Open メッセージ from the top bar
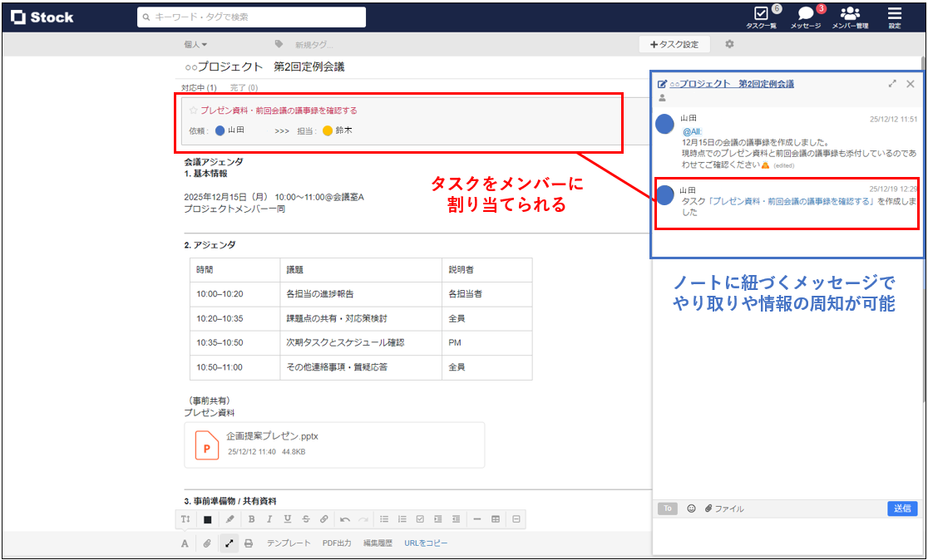928x560 pixels. click(805, 17)
